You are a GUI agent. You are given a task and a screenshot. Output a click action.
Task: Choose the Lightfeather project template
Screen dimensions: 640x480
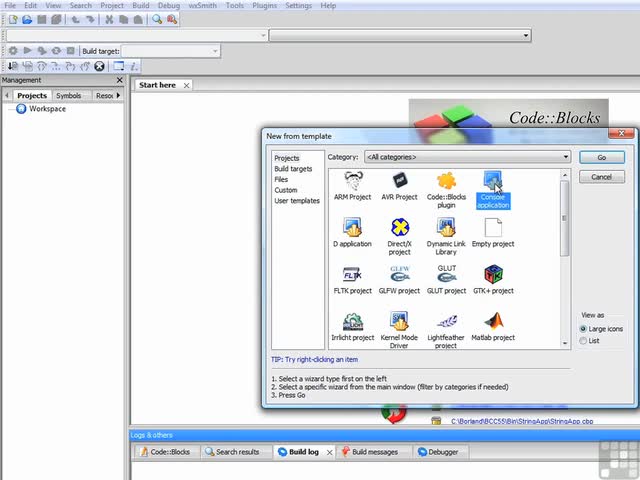pos(446,331)
